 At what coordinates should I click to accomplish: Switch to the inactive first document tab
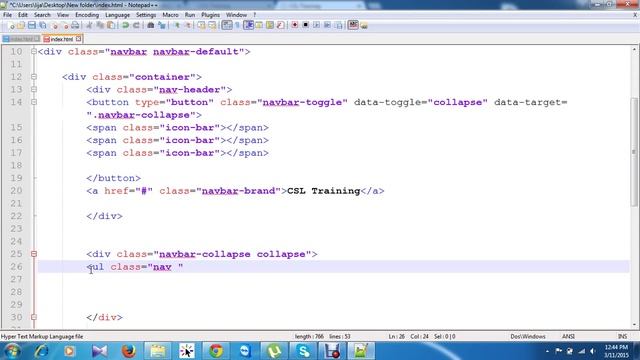pos(21,39)
